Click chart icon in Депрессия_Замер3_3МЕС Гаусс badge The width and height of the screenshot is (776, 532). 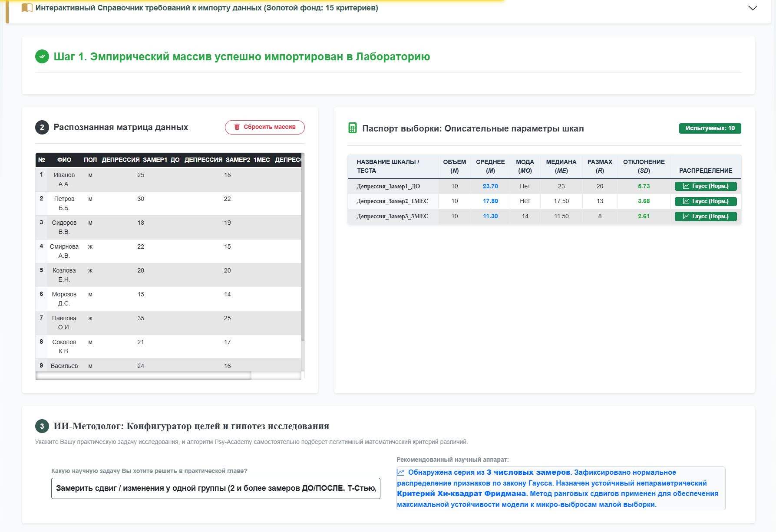[686, 217]
